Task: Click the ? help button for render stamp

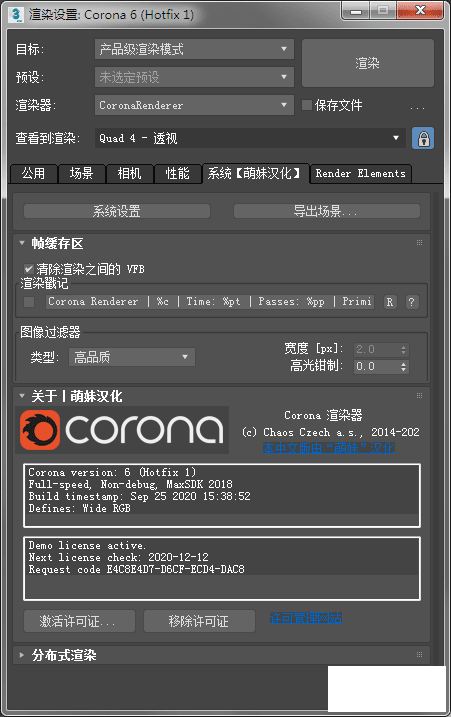Action: (x=412, y=302)
